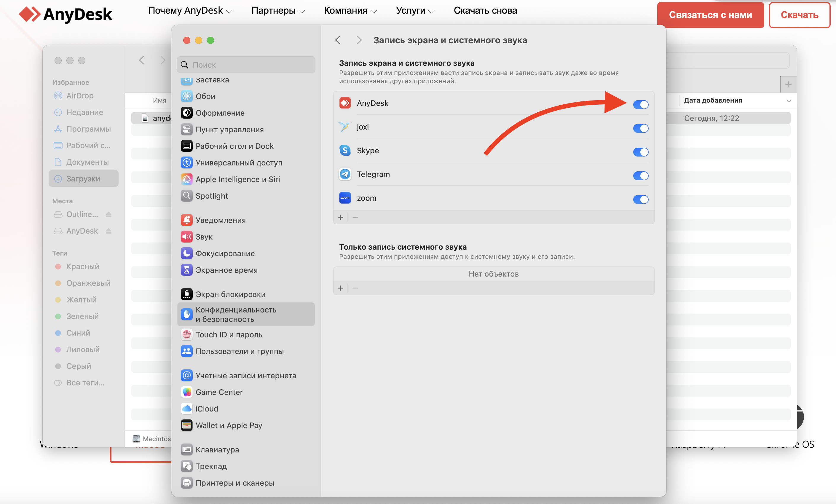Remove app from screen recording list
The image size is (836, 504).
(355, 217)
